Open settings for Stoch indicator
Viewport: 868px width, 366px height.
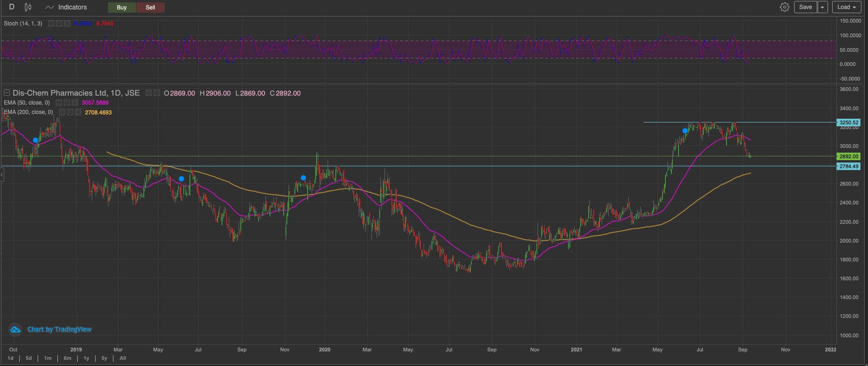[59, 24]
